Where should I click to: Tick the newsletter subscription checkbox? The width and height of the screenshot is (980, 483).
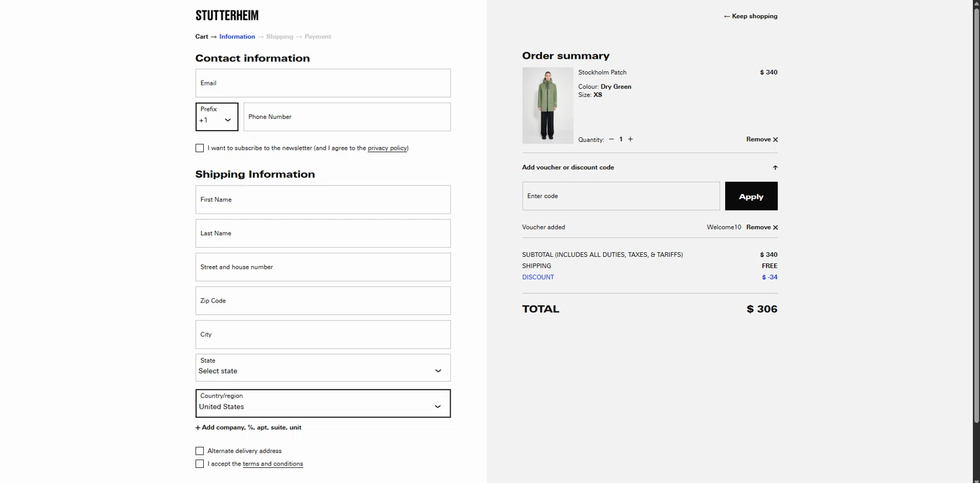pos(199,148)
